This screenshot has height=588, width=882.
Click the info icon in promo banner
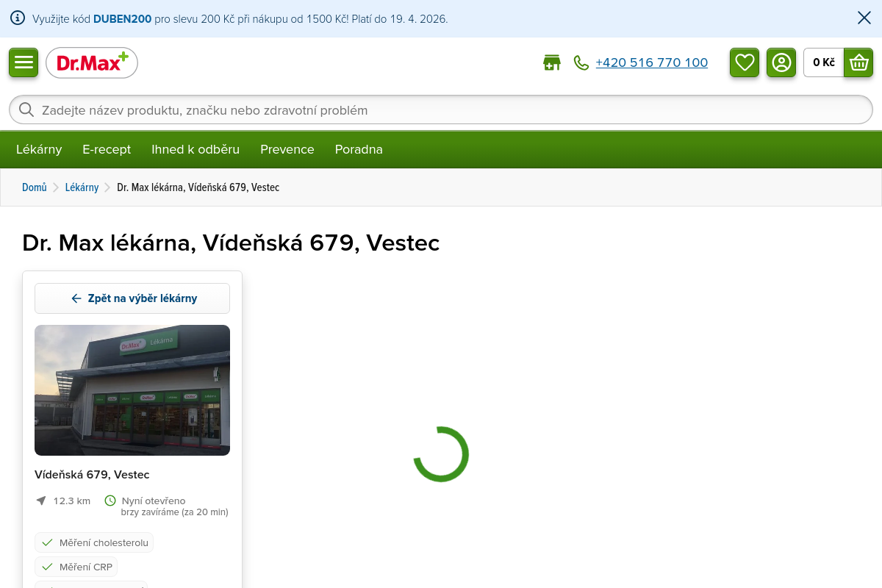[18, 18]
